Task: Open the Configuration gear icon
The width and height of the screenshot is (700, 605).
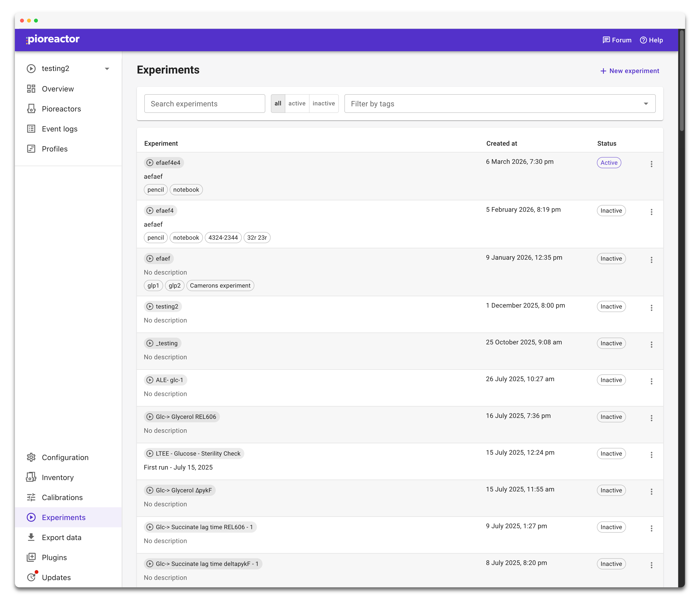Action: pyautogui.click(x=31, y=457)
